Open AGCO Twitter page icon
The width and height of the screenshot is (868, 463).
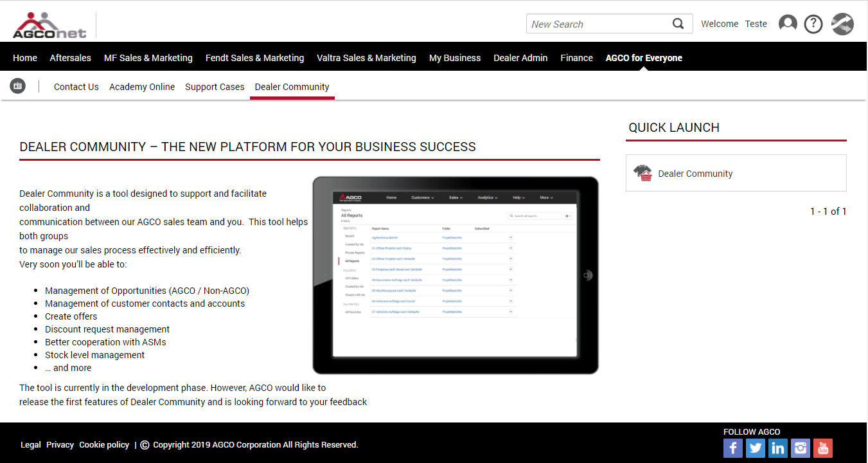(x=756, y=448)
